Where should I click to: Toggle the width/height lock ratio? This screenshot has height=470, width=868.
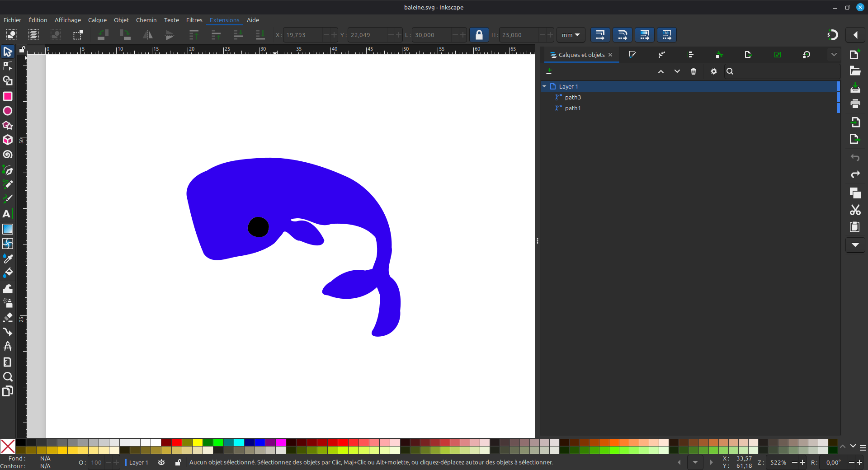479,35
